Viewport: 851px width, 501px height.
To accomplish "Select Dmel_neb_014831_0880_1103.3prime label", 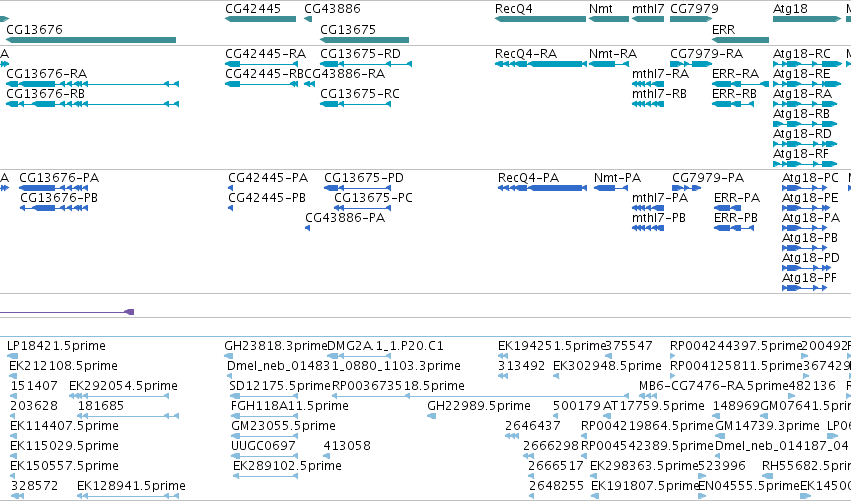I will (344, 366).
